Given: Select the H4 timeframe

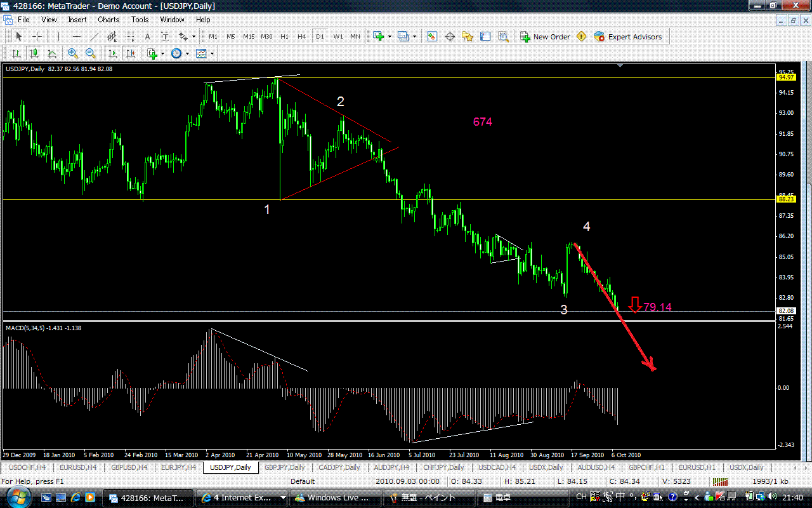Looking at the screenshot, I should tap(302, 37).
